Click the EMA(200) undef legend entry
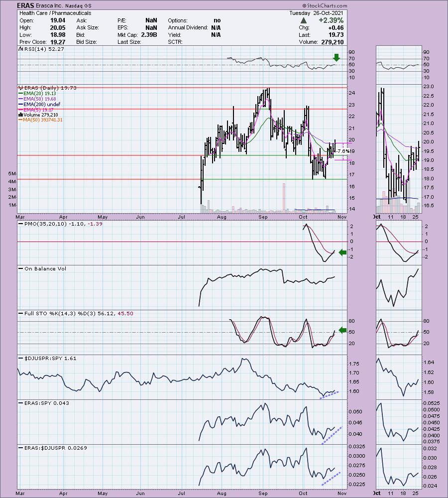448x498 pixels. [39, 104]
